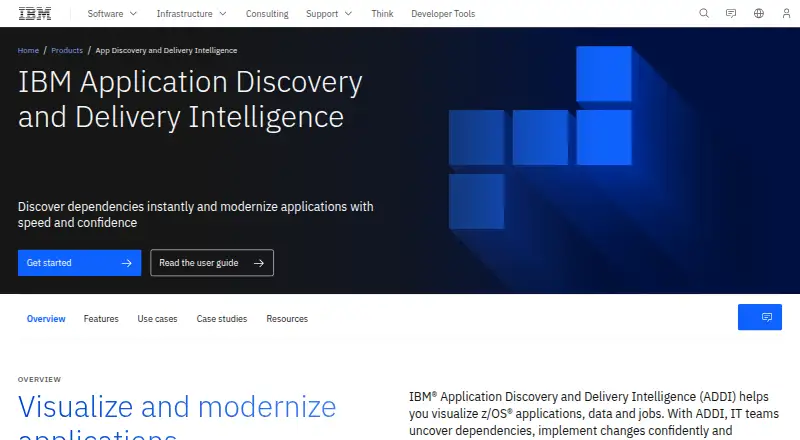Open the search magnifier icon
800x440 pixels.
pos(704,13)
